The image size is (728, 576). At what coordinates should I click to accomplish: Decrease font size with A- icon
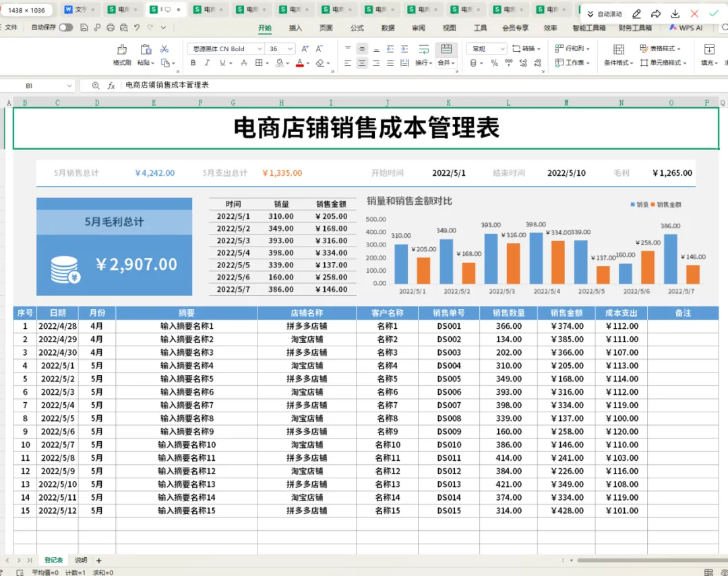(x=319, y=49)
